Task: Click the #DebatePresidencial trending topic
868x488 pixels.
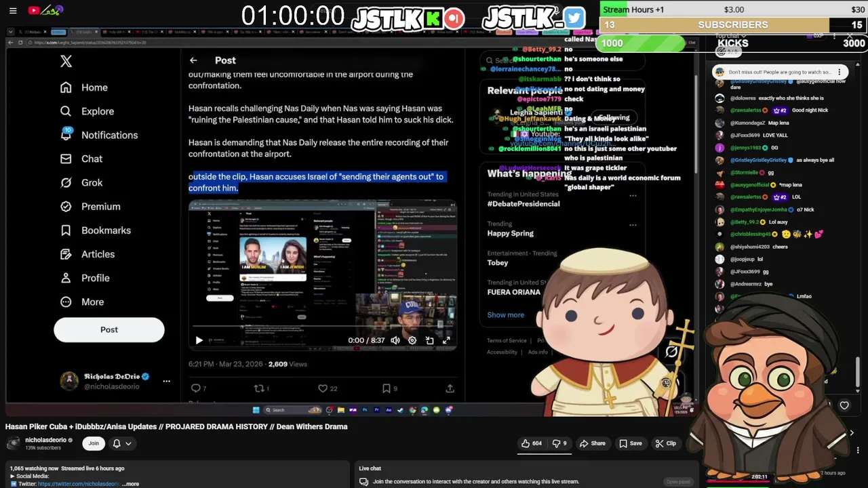Action: pos(524,203)
